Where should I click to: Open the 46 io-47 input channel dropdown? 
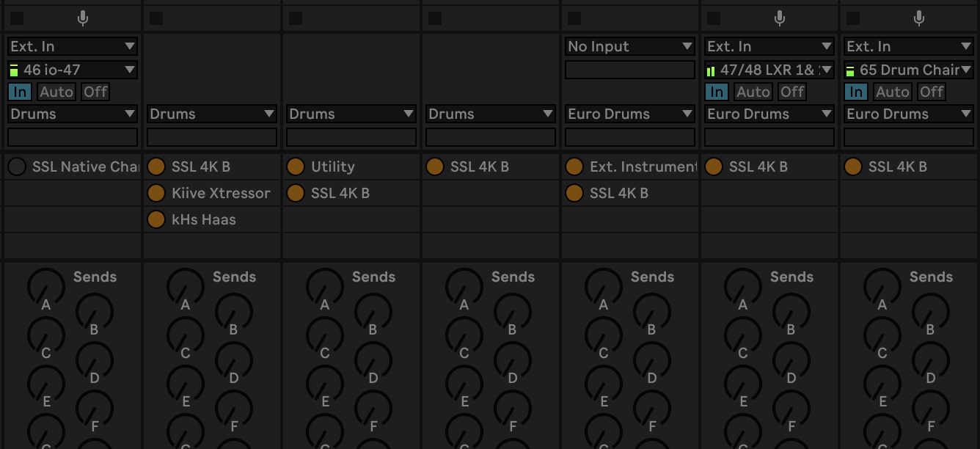[73, 70]
